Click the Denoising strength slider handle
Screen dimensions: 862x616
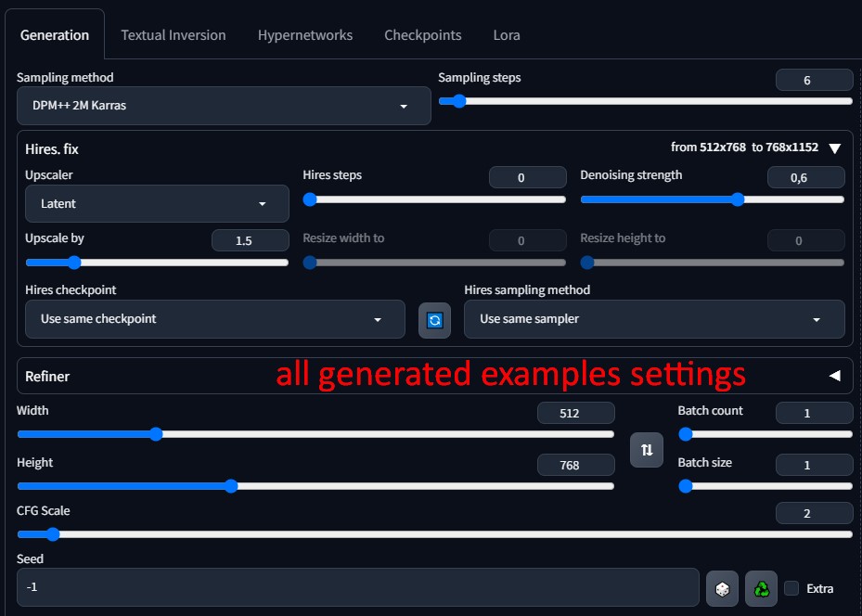738,199
